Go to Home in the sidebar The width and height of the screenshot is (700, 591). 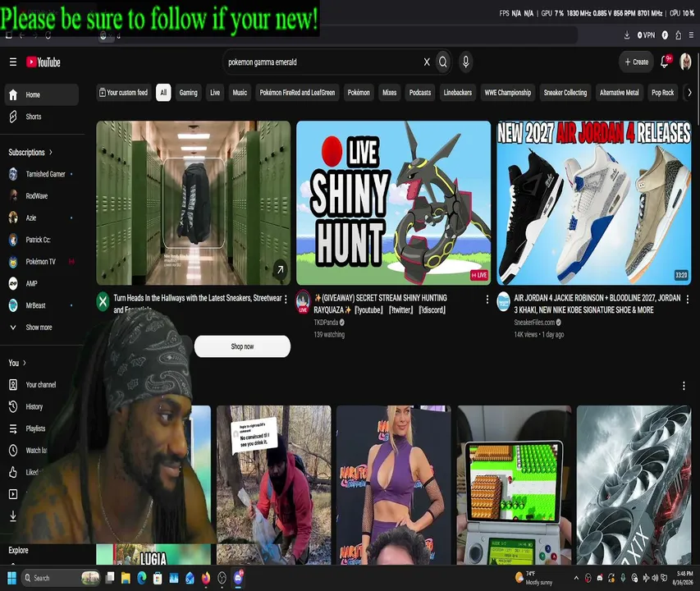point(42,94)
